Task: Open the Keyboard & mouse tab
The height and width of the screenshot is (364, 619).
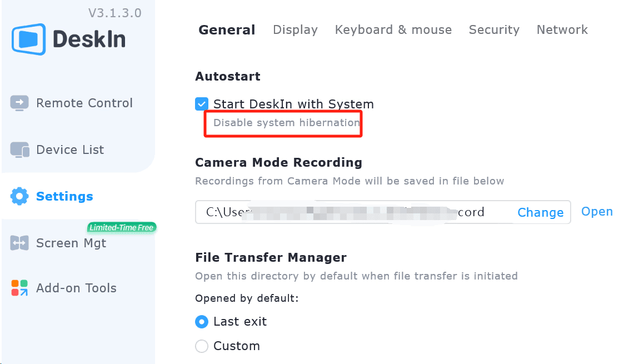Action: point(393,29)
